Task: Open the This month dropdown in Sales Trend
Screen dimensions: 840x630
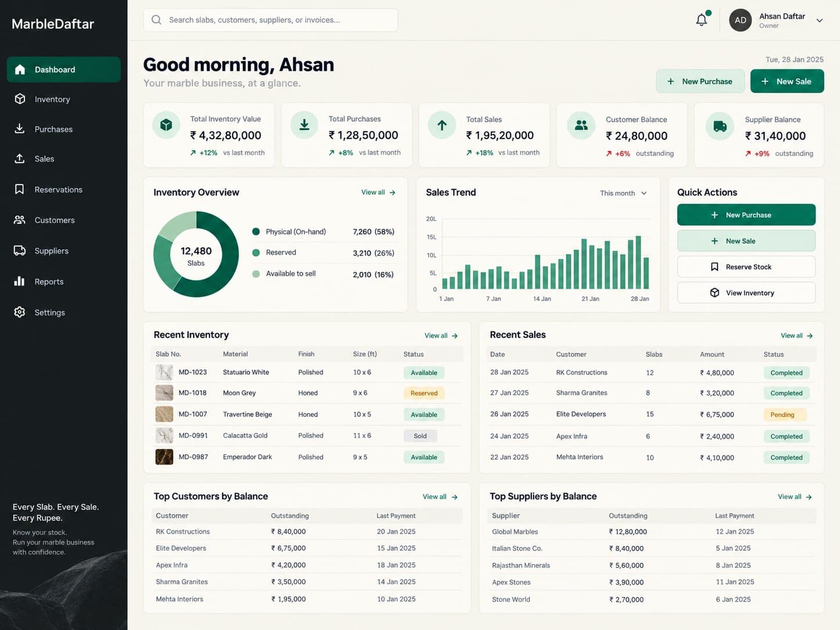Action: pyautogui.click(x=623, y=193)
